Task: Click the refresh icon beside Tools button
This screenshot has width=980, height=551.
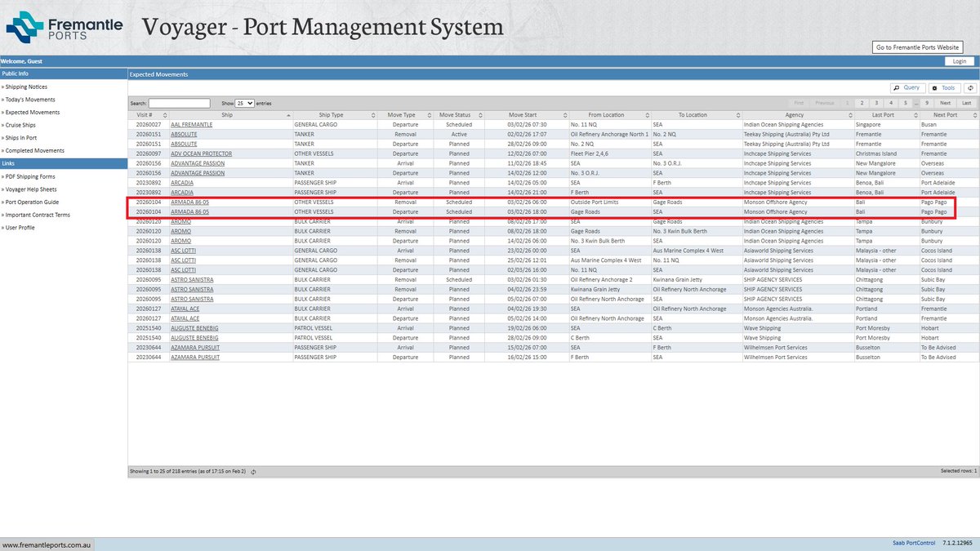Action: pos(971,87)
